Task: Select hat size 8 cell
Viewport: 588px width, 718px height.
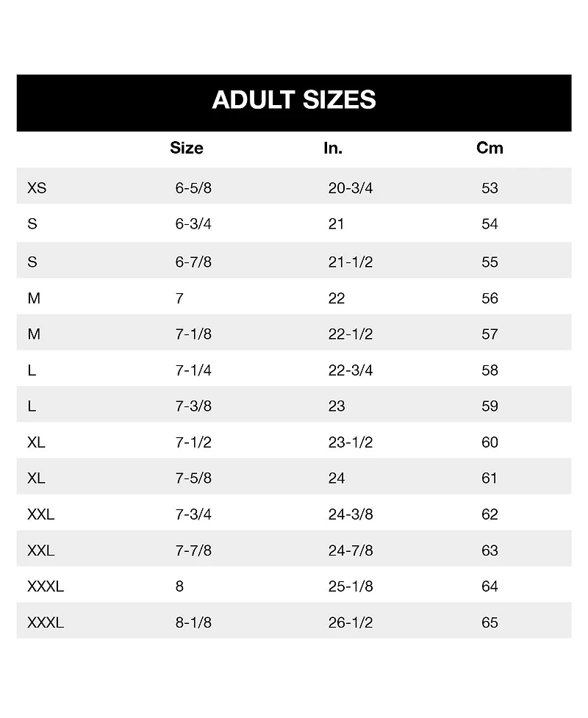Action: click(x=179, y=586)
